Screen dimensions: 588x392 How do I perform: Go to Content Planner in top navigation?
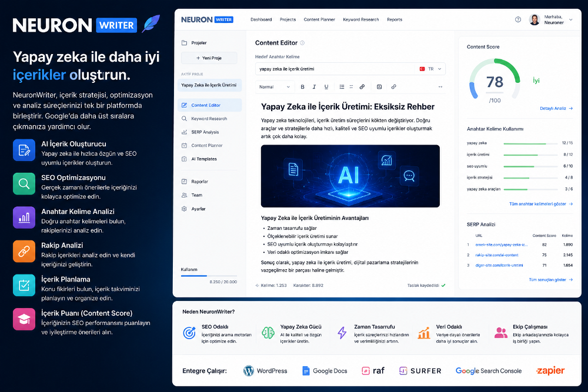click(319, 19)
